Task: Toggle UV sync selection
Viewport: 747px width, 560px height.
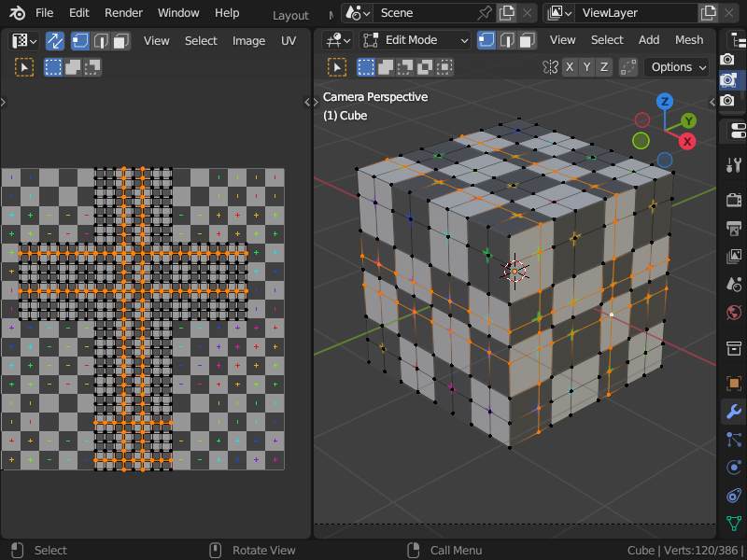Action: pos(55,41)
